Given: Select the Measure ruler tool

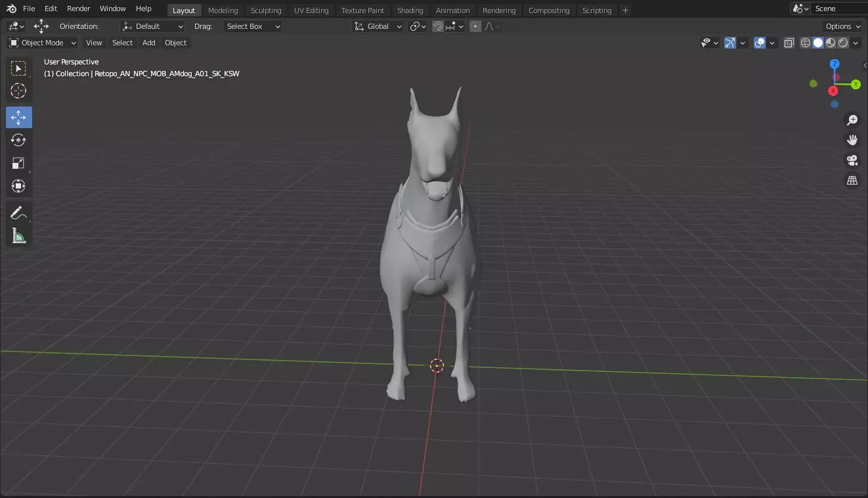Looking at the screenshot, I should tap(18, 236).
